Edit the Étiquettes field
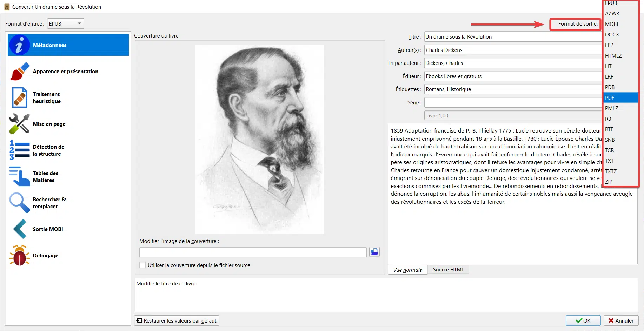This screenshot has height=331, width=644. coord(513,89)
